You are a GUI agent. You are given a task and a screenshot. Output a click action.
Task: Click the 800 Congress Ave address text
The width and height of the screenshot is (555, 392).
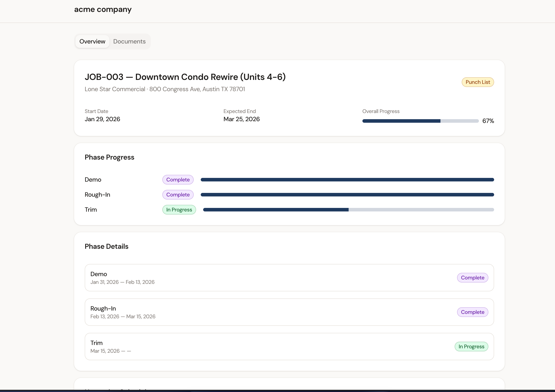pos(197,89)
